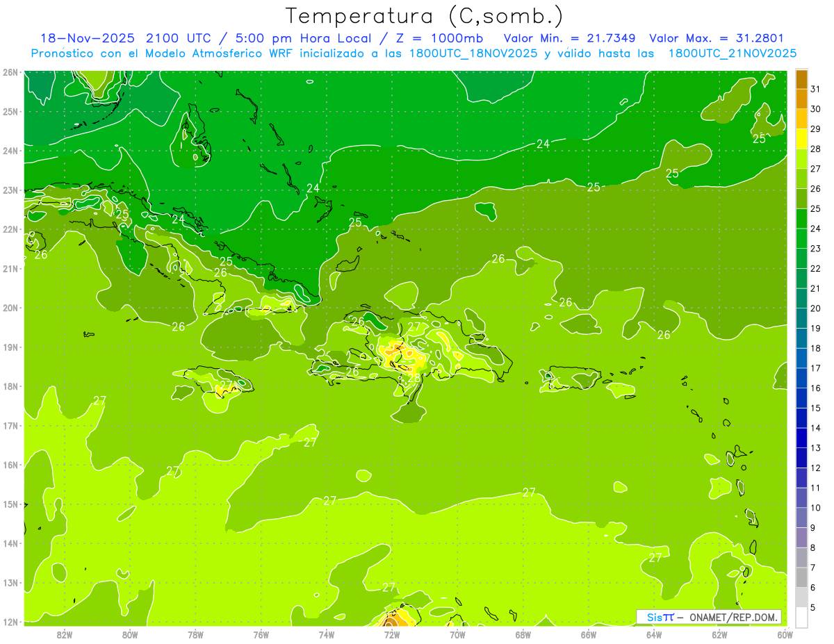Click the color scale label "15"
Viewport: 834px width, 644px height.
pyautogui.click(x=815, y=408)
